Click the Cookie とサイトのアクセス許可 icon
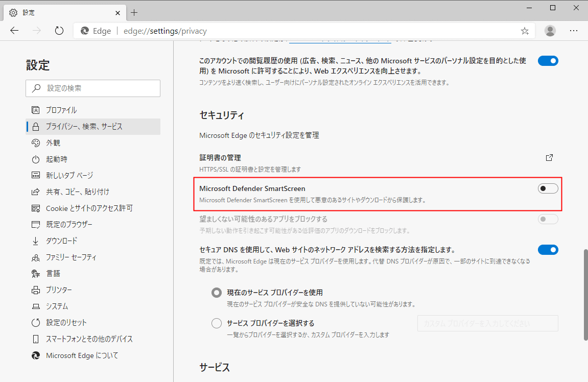This screenshot has height=382, width=588. pos(36,208)
